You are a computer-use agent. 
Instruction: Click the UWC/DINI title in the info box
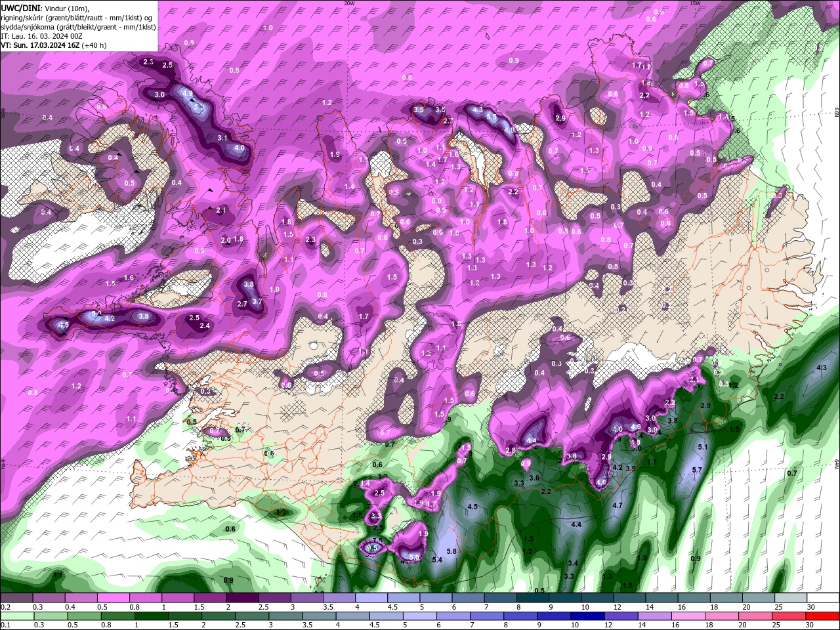[x=20, y=7]
